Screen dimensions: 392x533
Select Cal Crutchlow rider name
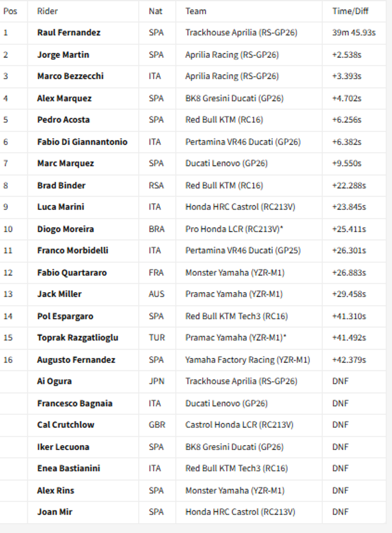[66, 425]
